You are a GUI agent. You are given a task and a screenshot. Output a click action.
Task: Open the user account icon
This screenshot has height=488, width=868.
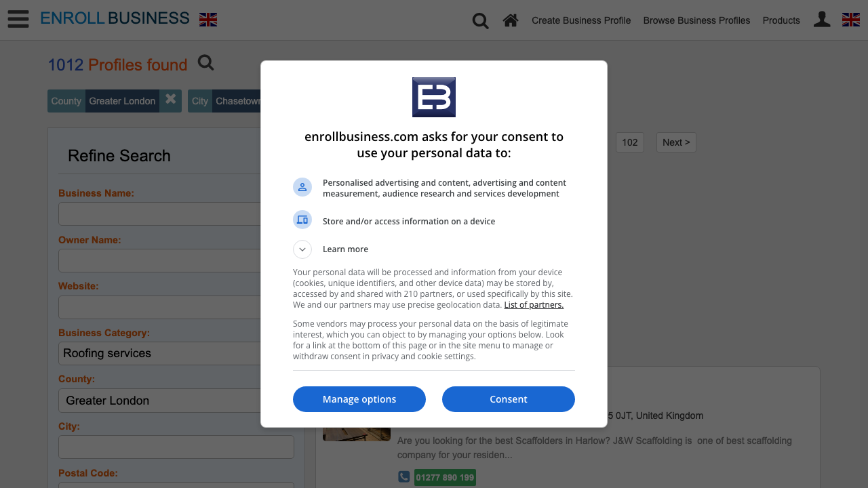(822, 20)
